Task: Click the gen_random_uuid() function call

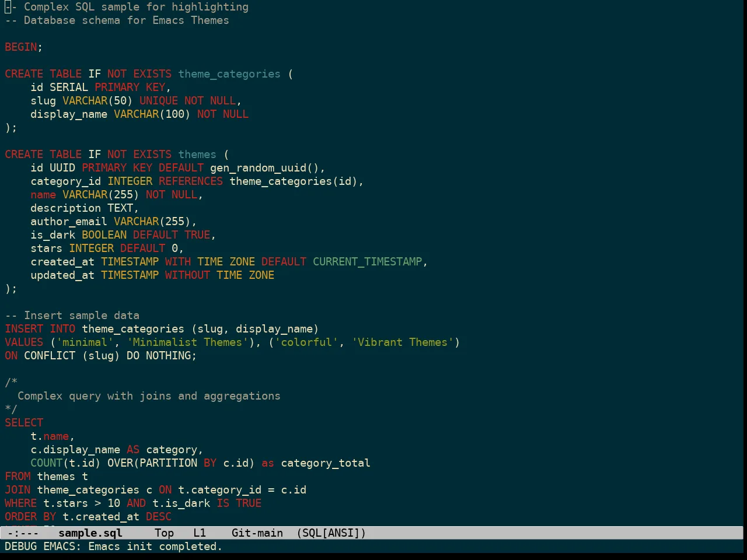Action: [x=264, y=167]
